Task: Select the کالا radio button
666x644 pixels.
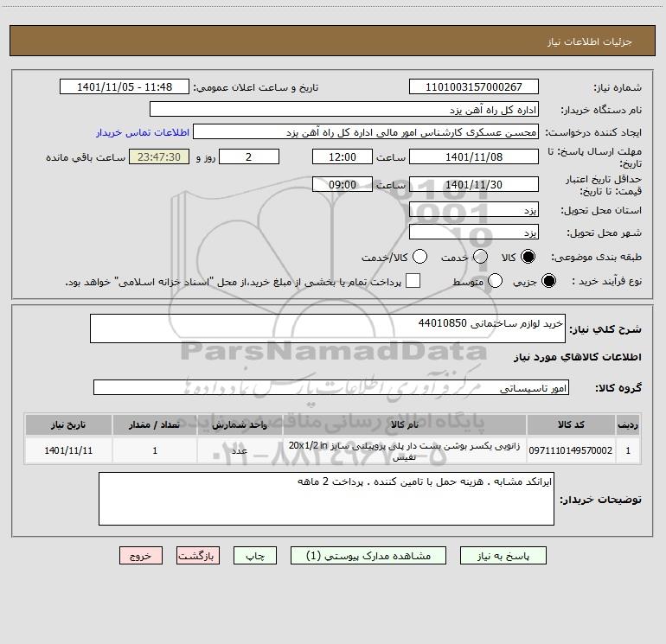Action: [528, 257]
